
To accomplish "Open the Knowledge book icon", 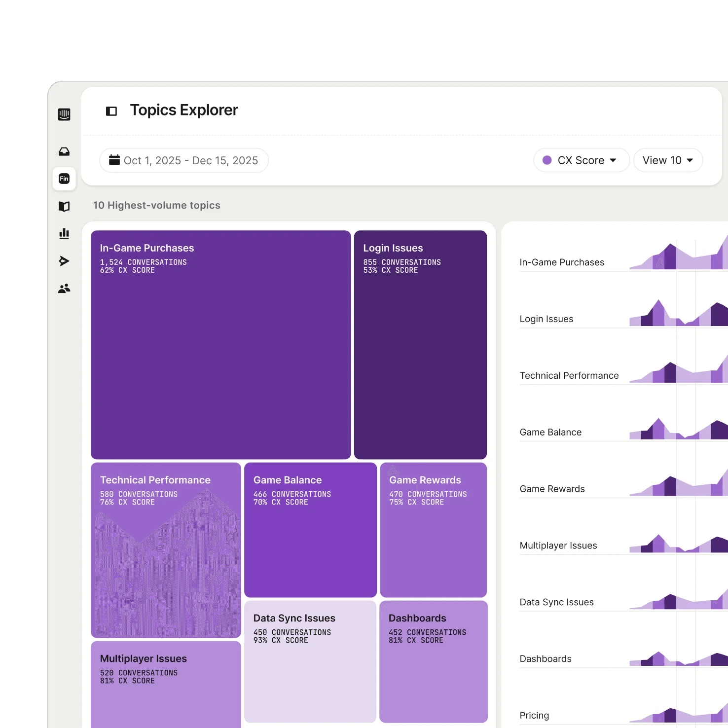I will [64, 206].
